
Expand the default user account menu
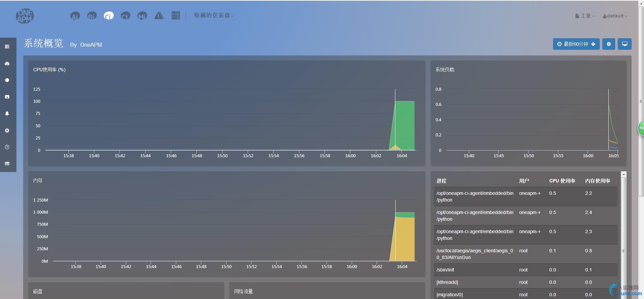click(615, 16)
